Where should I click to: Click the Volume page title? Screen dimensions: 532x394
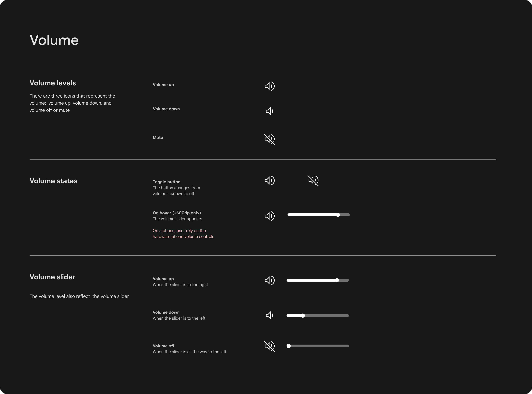pyautogui.click(x=54, y=40)
